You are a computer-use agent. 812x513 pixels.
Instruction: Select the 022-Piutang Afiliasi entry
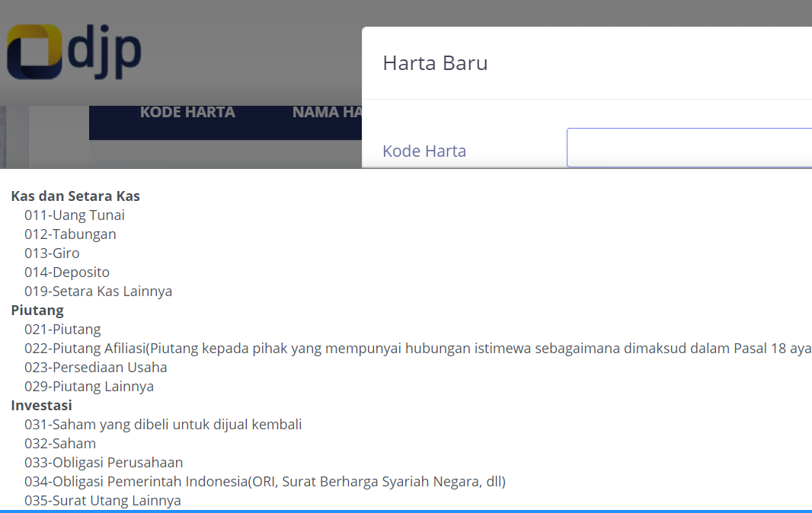point(229,348)
